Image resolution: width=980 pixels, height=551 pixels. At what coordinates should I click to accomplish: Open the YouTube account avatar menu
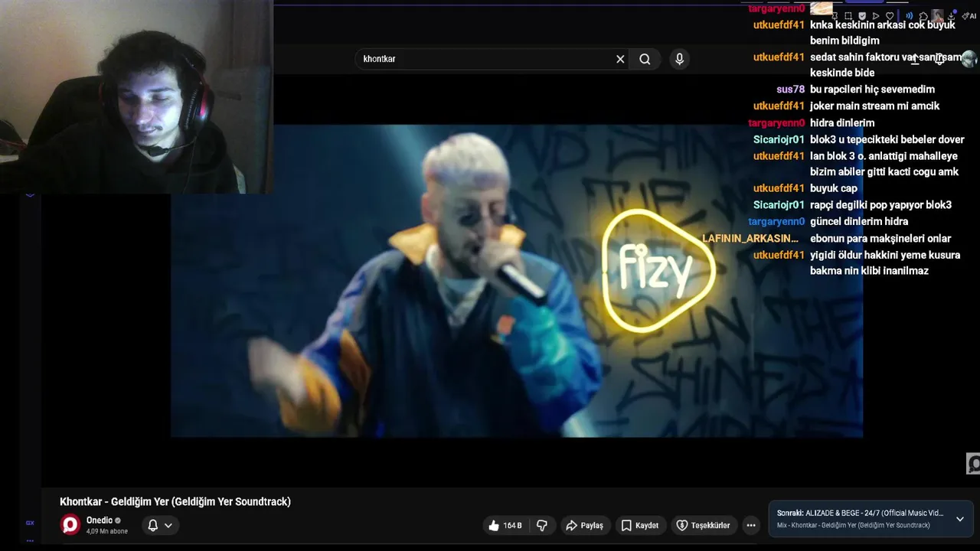[969, 59]
